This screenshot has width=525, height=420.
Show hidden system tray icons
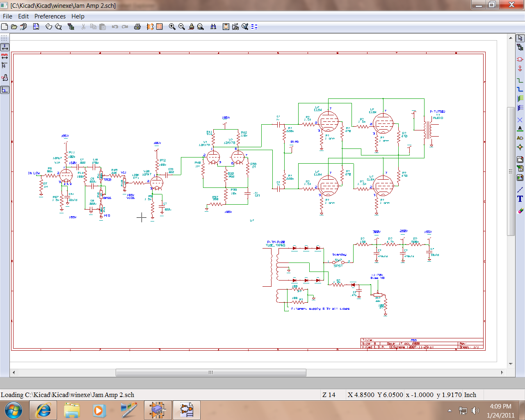(x=450, y=411)
